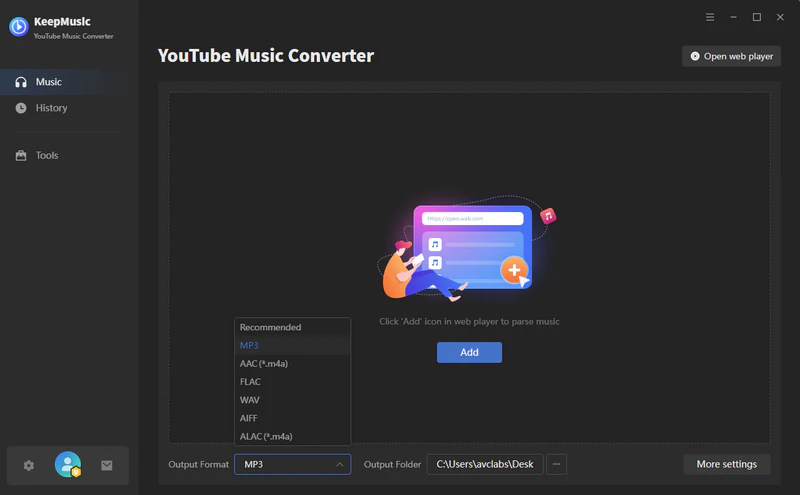Click the mail envelope icon
The image size is (800, 495).
[107, 465]
